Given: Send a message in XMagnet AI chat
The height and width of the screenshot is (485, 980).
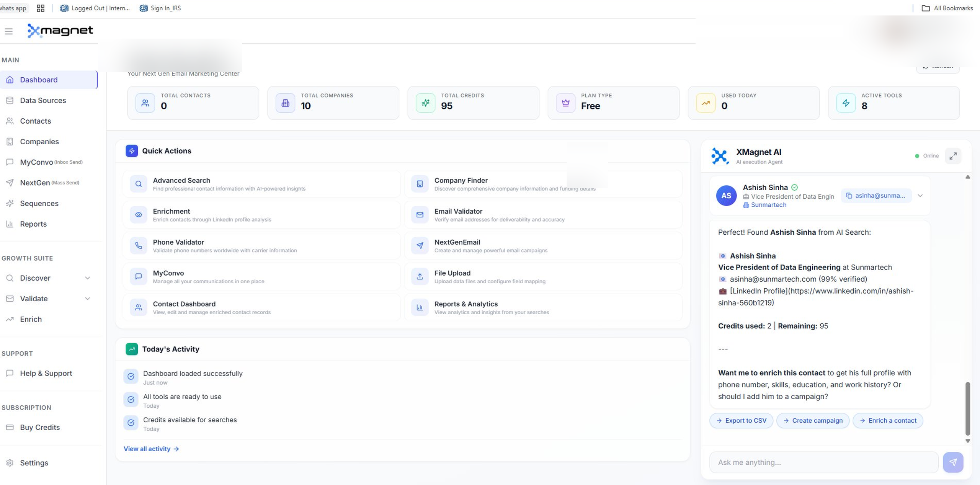Looking at the screenshot, I should [954, 462].
